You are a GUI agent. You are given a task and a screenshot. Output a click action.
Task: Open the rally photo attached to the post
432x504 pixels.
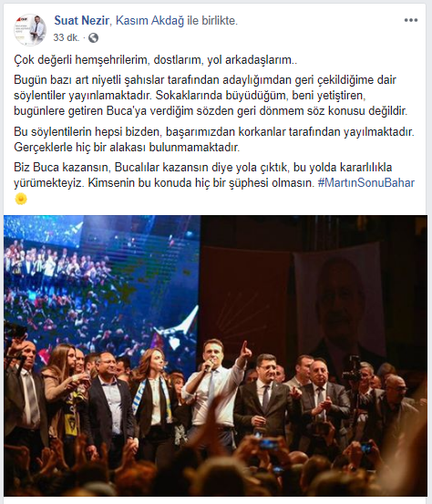[216, 355]
